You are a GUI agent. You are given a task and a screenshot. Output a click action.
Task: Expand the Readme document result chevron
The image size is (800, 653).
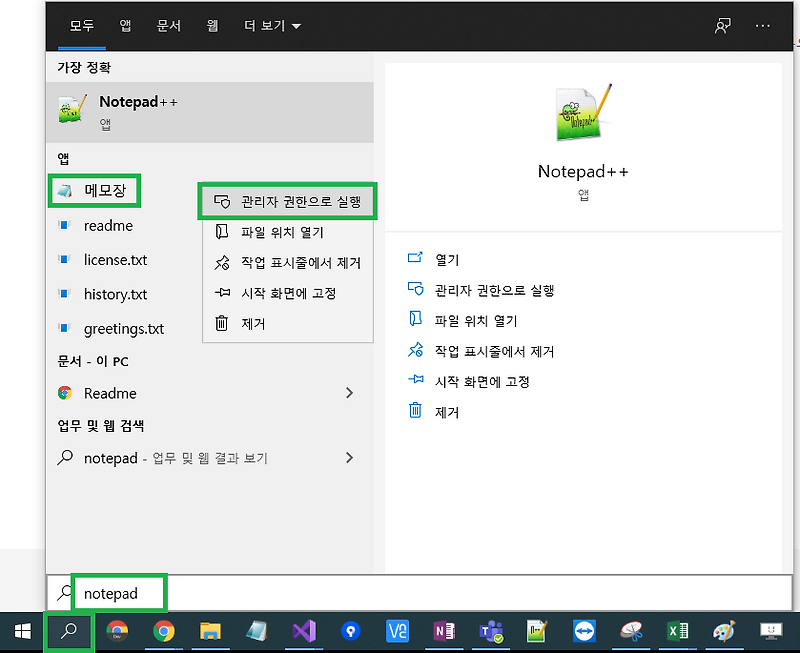[349, 393]
